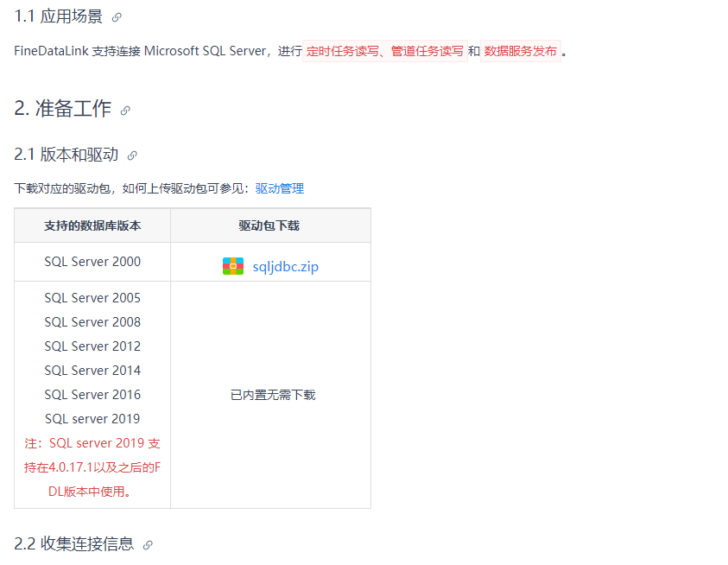Click the 已内置无需下载 table cell
The image size is (728, 565).
[273, 395]
